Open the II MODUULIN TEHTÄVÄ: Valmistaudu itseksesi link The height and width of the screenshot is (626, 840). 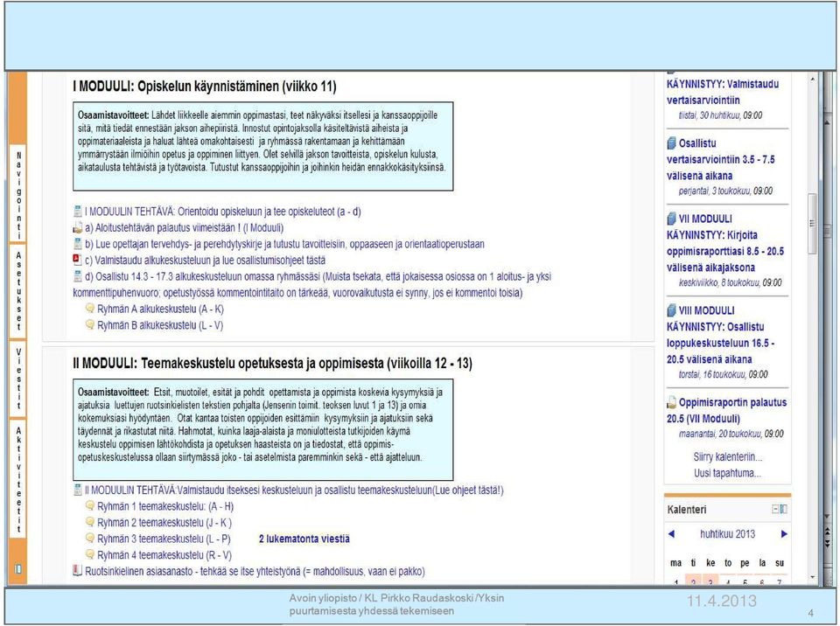pyautogui.click(x=294, y=490)
